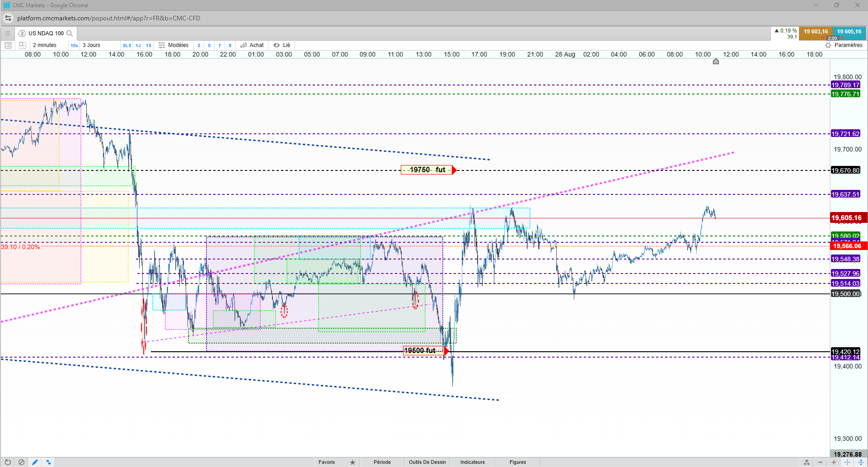The height and width of the screenshot is (467, 868).
Task: Zoom out with the minus icon
Action: pos(820,462)
